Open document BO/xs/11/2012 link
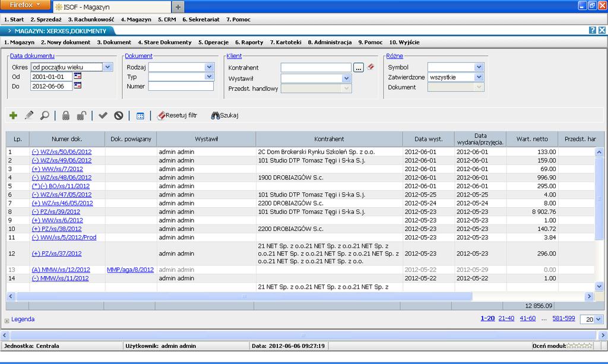This screenshot has height=364, width=608. click(x=61, y=186)
